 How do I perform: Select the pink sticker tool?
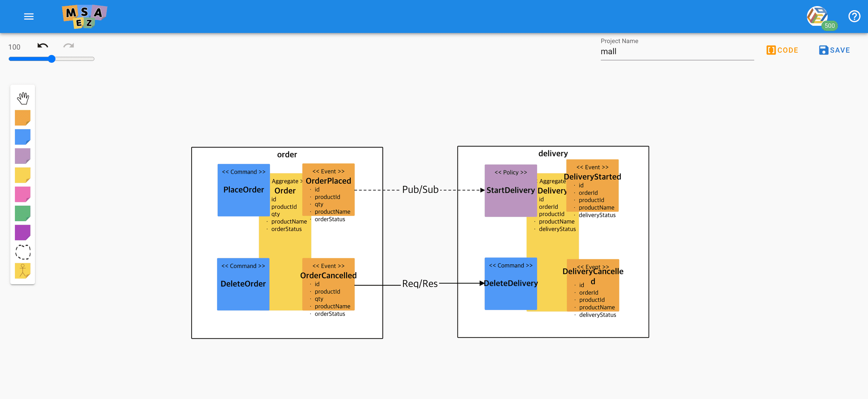pyautogui.click(x=22, y=194)
